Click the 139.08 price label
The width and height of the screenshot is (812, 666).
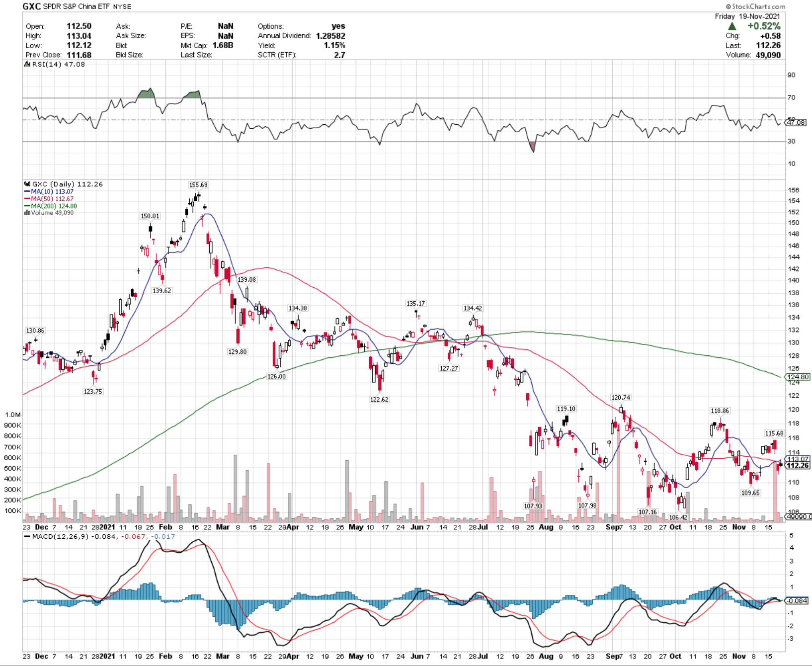tap(247, 279)
